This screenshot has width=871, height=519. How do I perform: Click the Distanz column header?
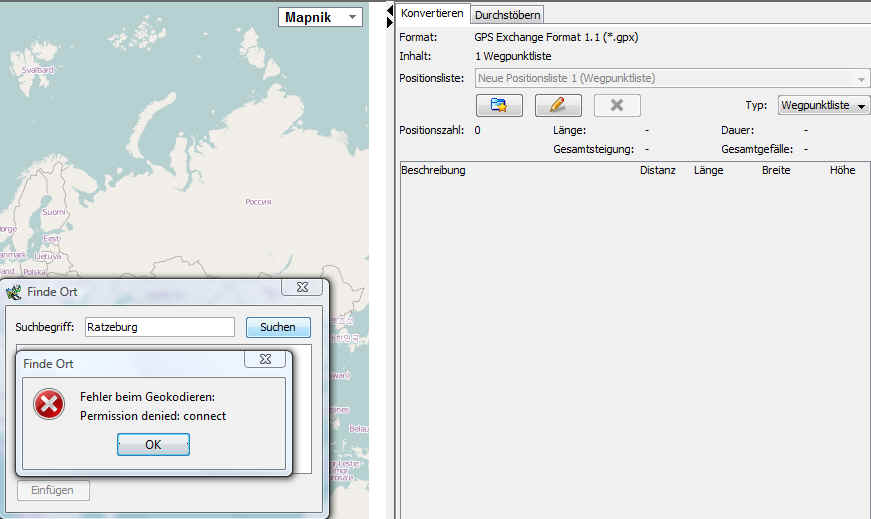pos(657,170)
